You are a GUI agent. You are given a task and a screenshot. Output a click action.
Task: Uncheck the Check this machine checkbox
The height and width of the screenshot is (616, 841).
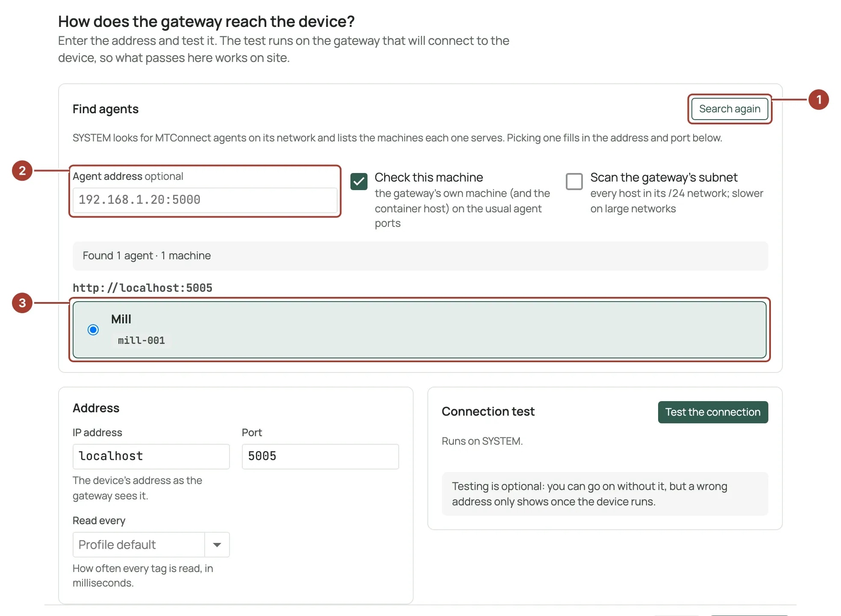(x=359, y=182)
